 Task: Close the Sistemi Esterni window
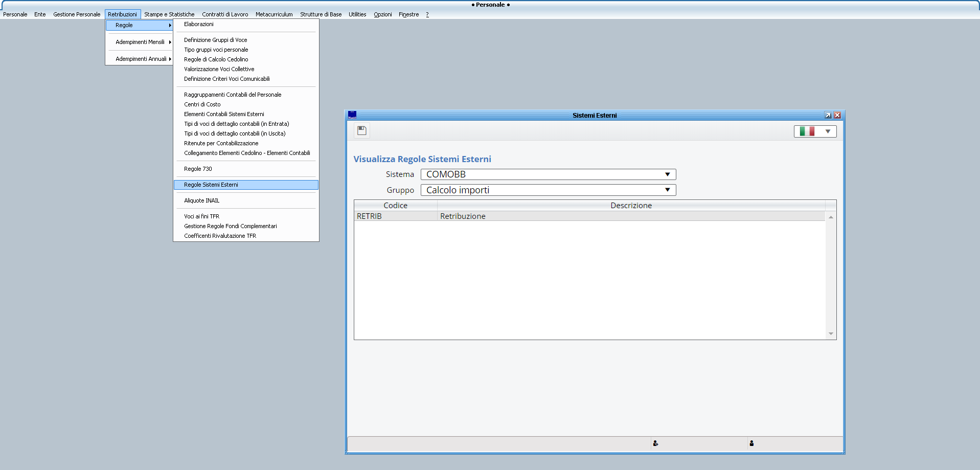(x=837, y=115)
